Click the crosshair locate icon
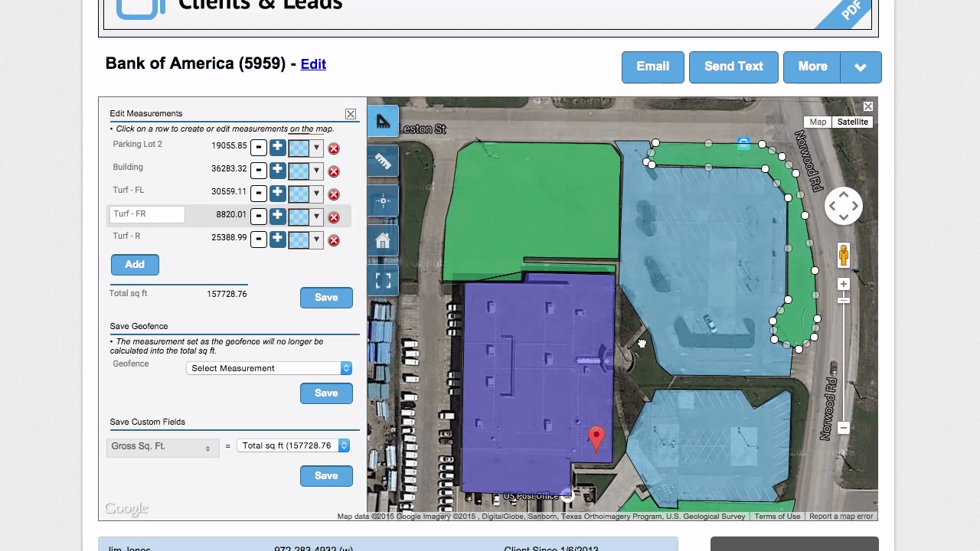The width and height of the screenshot is (980, 551). pos(383,201)
